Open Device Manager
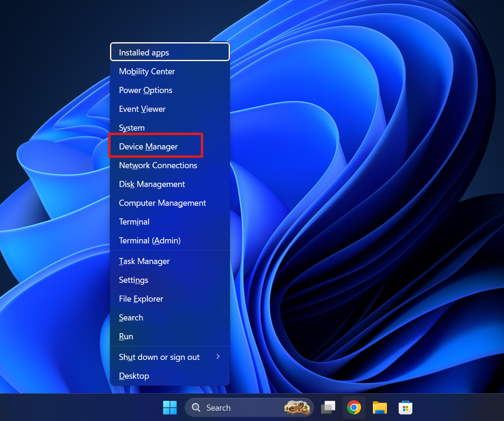Image resolution: width=504 pixels, height=421 pixels. [x=149, y=146]
